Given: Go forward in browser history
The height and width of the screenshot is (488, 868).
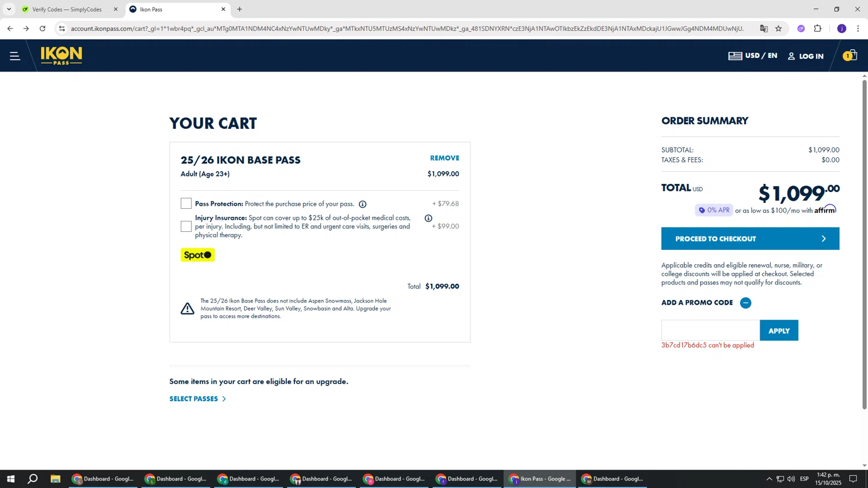Looking at the screenshot, I should coord(26,28).
